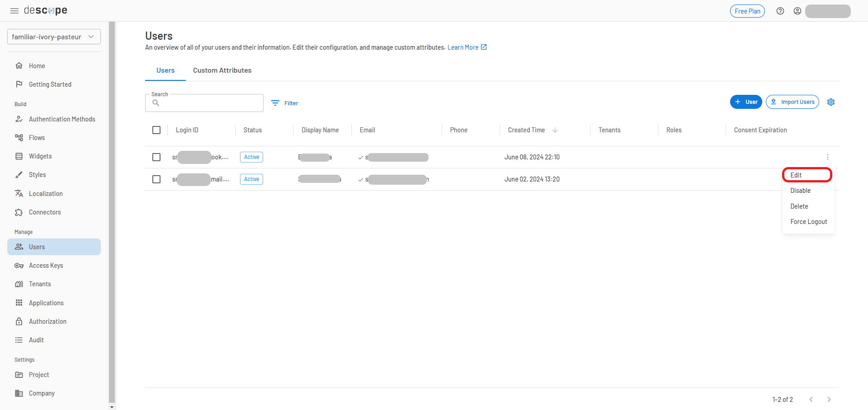The width and height of the screenshot is (868, 410).
Task: Open the Connectors page
Action: [44, 212]
